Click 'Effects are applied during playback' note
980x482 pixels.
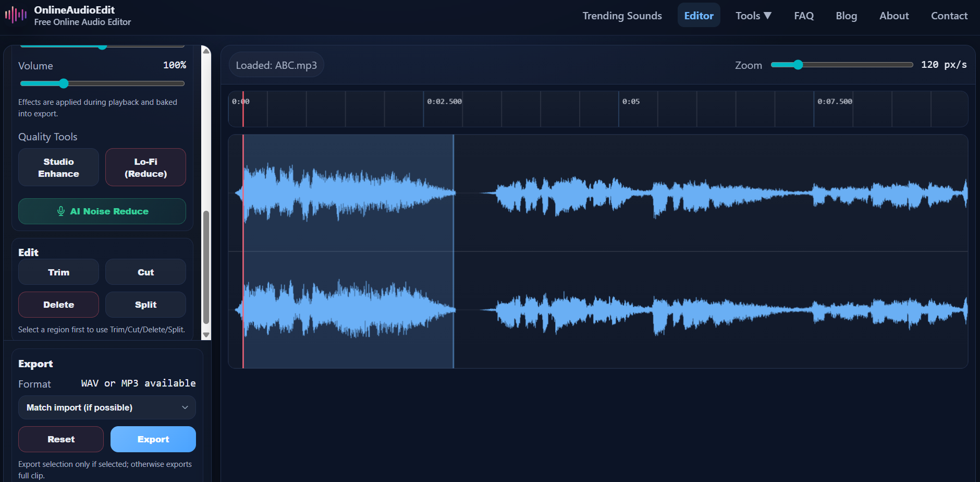tap(97, 108)
